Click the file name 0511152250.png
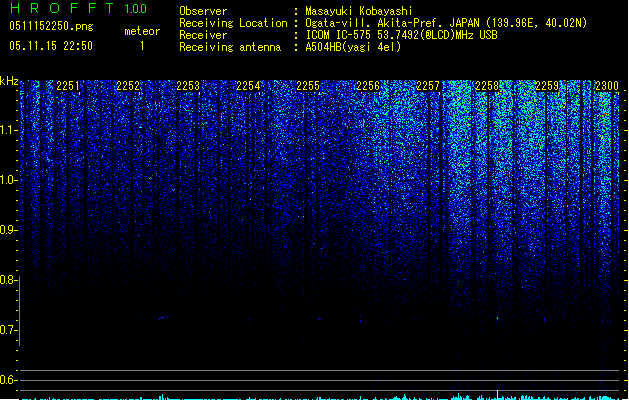Viewport: 629px width, 400px height. coord(51,26)
